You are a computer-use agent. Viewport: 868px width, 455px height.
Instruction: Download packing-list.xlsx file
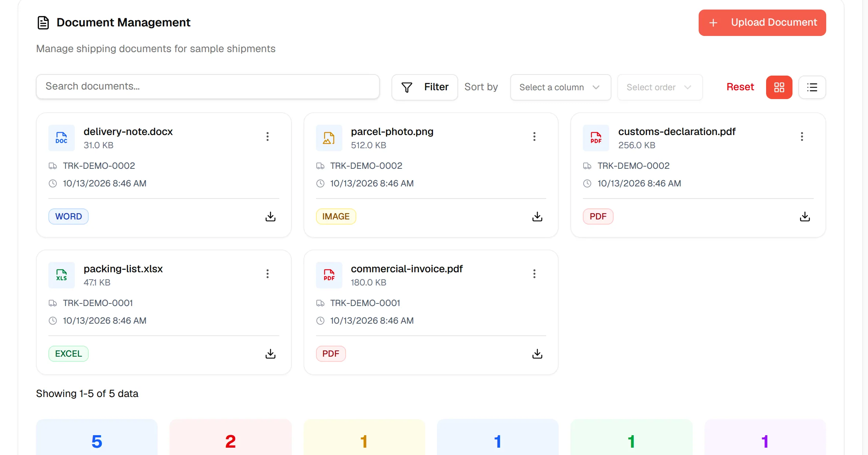(x=271, y=354)
